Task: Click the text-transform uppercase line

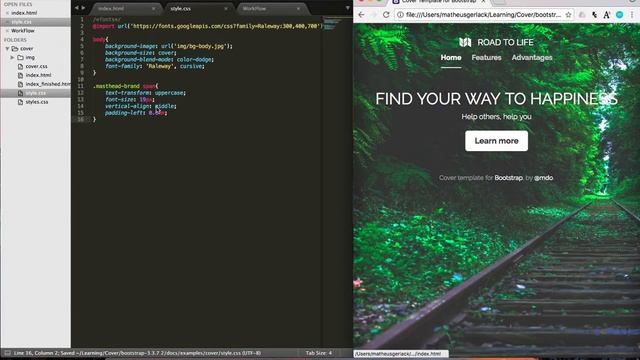Action: click(145, 93)
